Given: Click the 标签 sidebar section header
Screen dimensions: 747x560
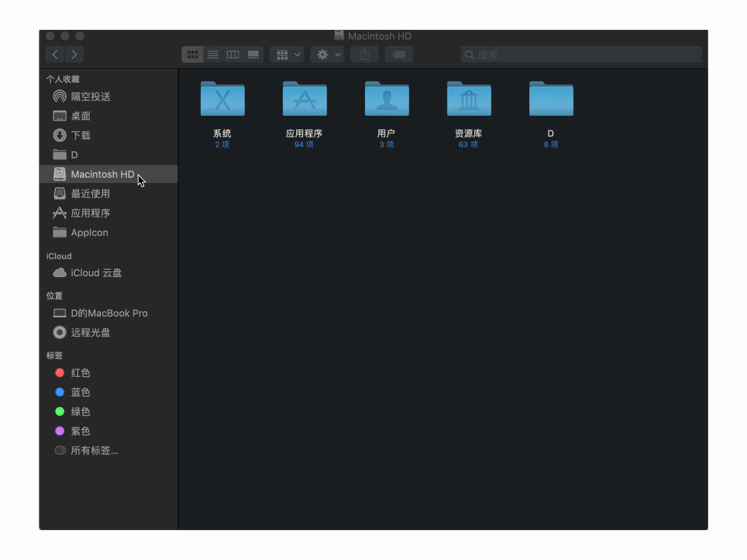Looking at the screenshot, I should (x=54, y=355).
